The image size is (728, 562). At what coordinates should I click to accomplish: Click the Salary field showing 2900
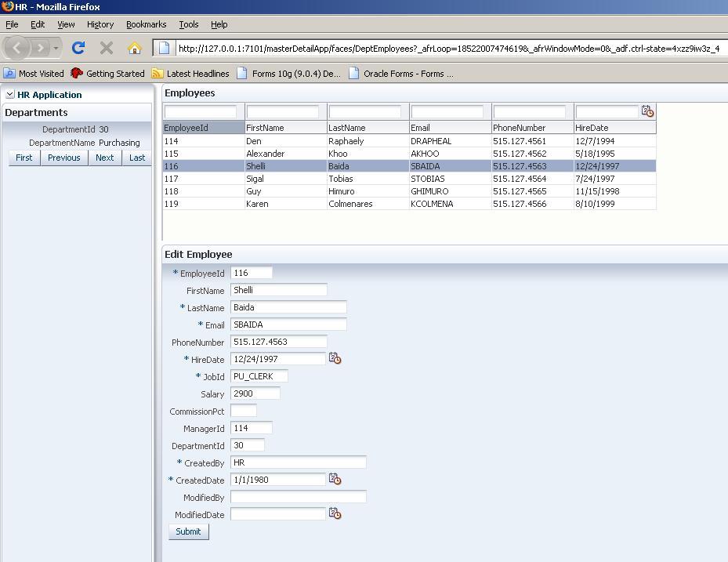255,393
